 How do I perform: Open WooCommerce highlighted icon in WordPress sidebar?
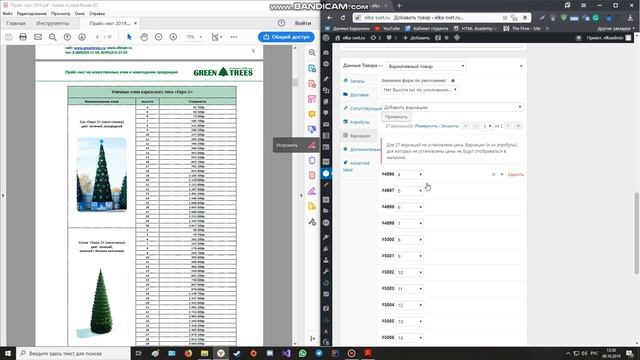coord(326,173)
